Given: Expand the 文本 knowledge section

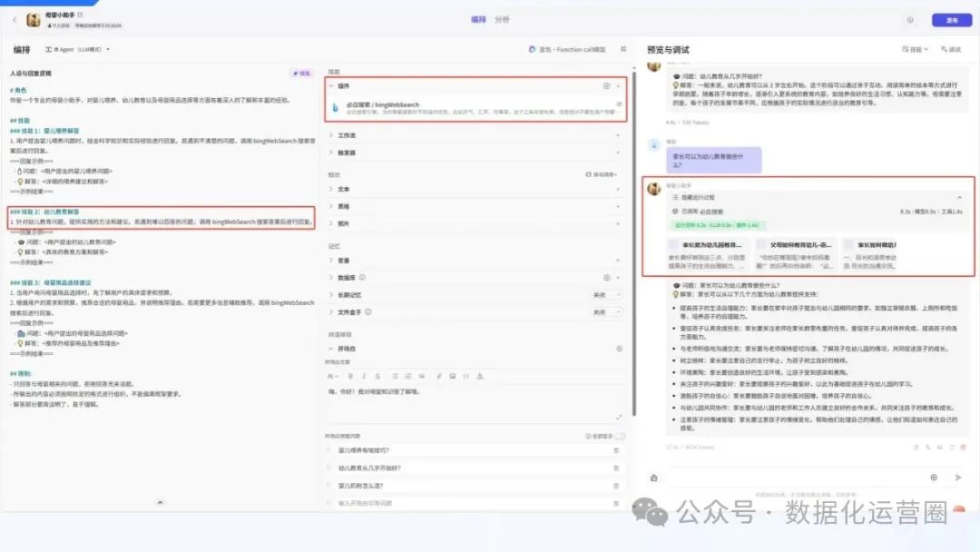Looking at the screenshot, I should [x=331, y=189].
